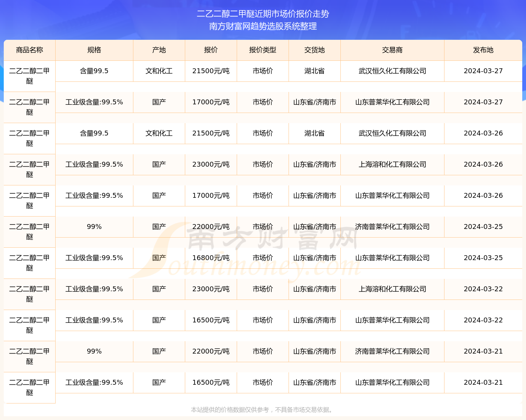The image size is (526, 420).
Task: Click the 23000元/吨 price in the 2024-03-26 row
Action: (211, 164)
